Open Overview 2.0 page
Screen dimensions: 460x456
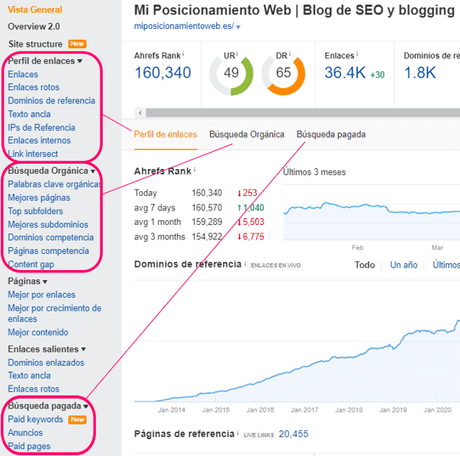34,26
